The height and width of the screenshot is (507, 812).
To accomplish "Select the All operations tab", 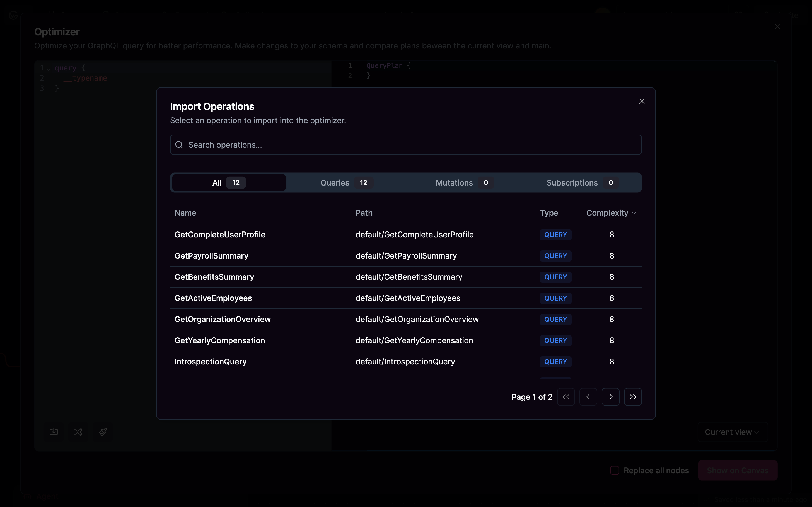I will tap(228, 182).
